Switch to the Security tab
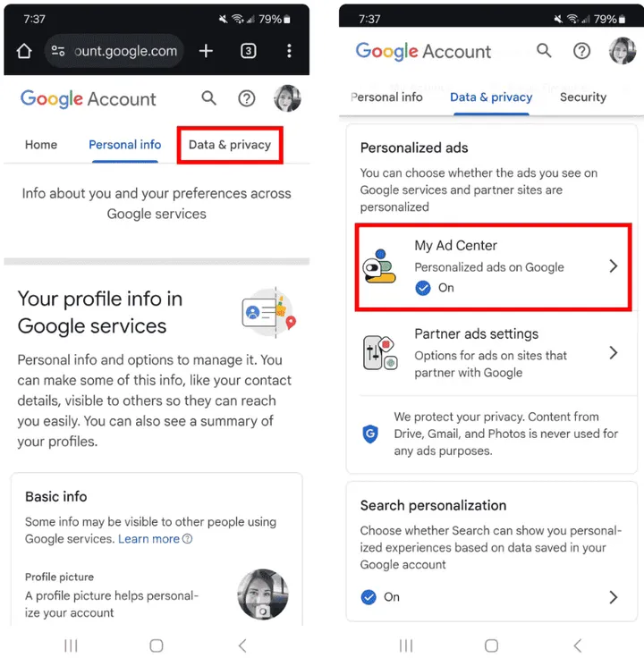This screenshot has height=666, width=644. click(x=583, y=97)
